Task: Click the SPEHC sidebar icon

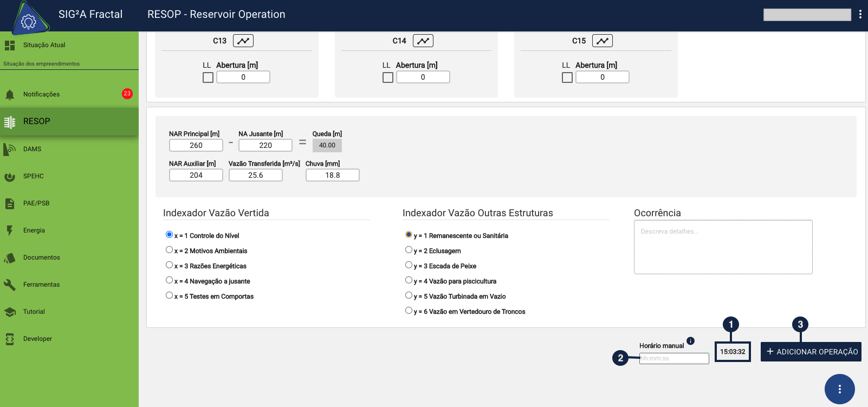Action: tap(10, 176)
